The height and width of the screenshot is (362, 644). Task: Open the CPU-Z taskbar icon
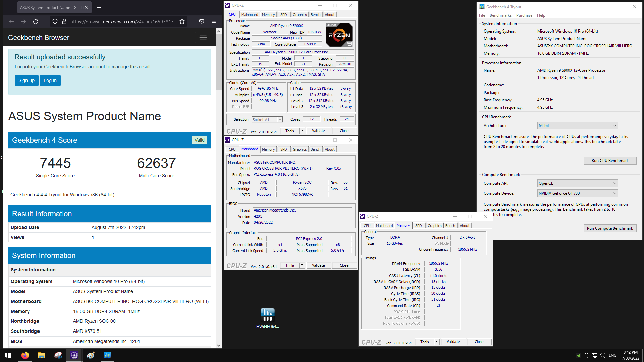pyautogui.click(x=74, y=355)
